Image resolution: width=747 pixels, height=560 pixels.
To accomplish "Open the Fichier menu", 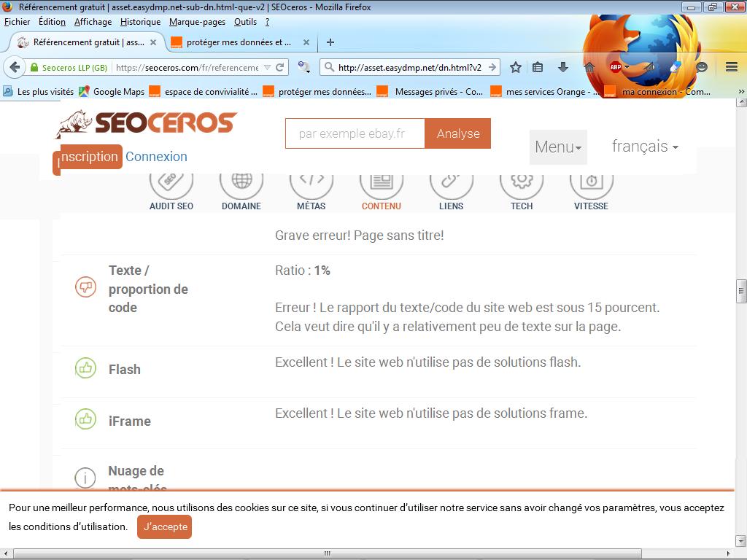I will coord(18,22).
